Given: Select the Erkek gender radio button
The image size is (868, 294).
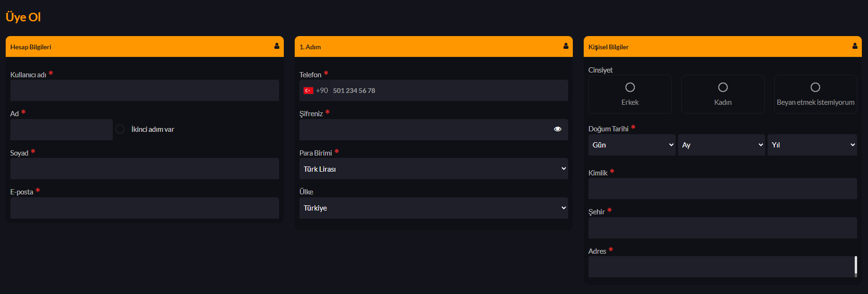Looking at the screenshot, I should (630, 87).
